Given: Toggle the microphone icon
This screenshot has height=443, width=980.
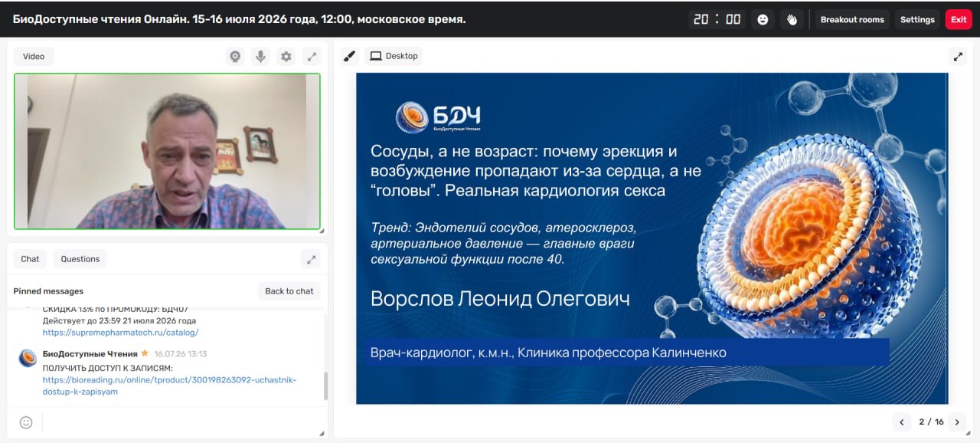Looking at the screenshot, I should click(x=260, y=56).
